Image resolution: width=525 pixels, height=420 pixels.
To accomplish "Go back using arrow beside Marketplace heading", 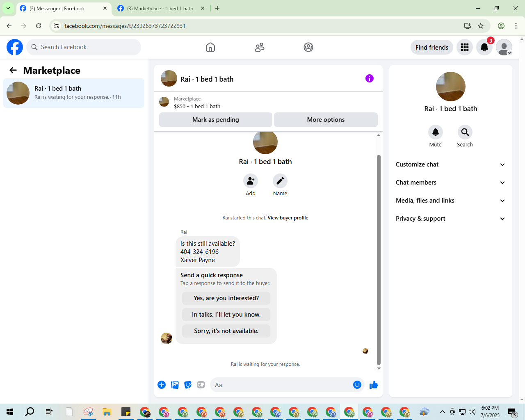I will 13,71.
